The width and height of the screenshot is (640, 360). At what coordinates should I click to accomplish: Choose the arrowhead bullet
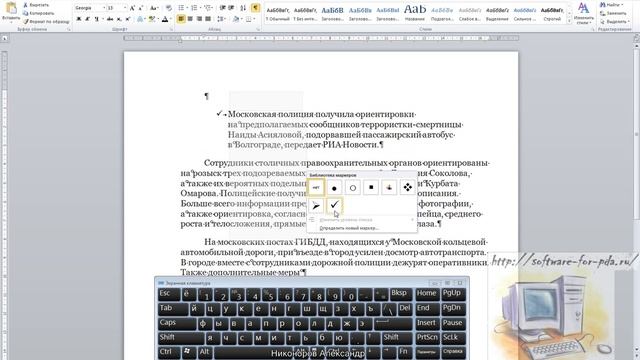(316, 206)
